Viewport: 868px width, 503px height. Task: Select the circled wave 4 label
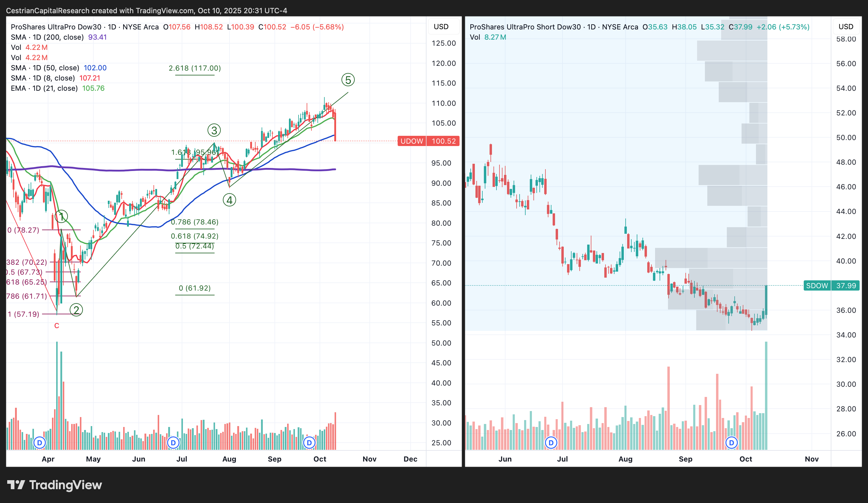coord(229,200)
